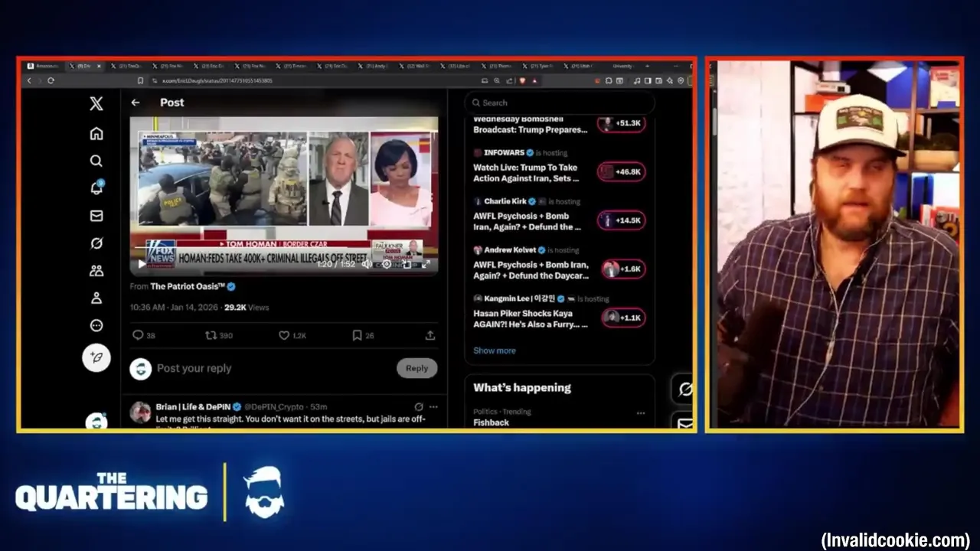Open account avatar at sidebar bottom
980x551 pixels.
pyautogui.click(x=96, y=420)
